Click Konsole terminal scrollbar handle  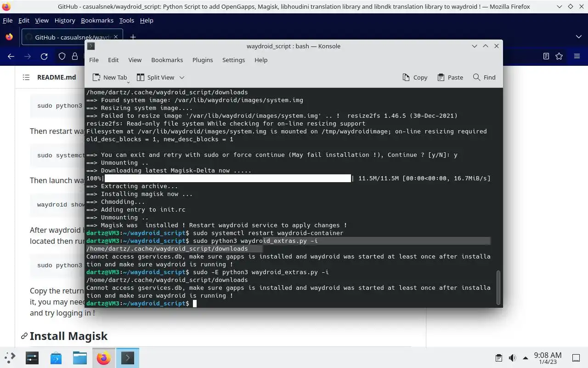(498, 287)
